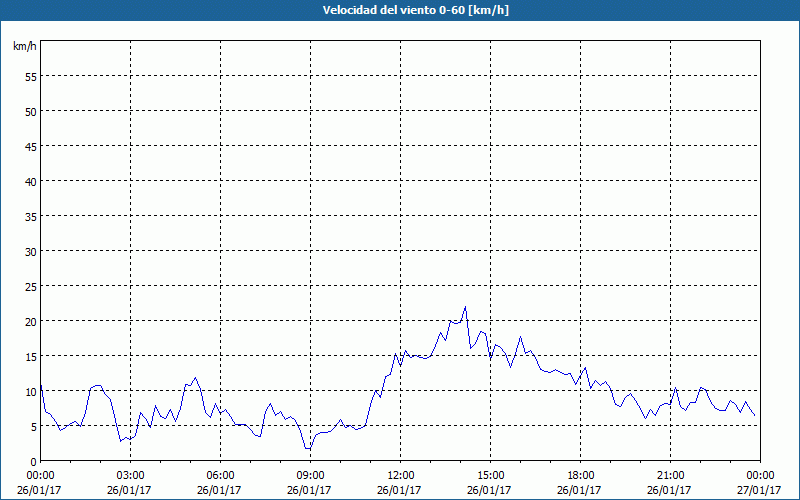This screenshot has height=500, width=800.
Task: Click the 09:00 time label
Action: pos(310,476)
